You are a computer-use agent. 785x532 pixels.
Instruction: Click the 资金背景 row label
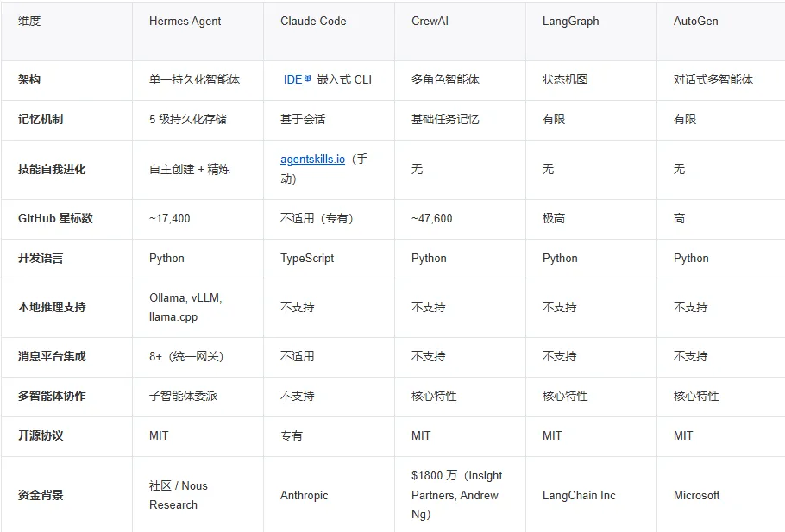coord(41,496)
